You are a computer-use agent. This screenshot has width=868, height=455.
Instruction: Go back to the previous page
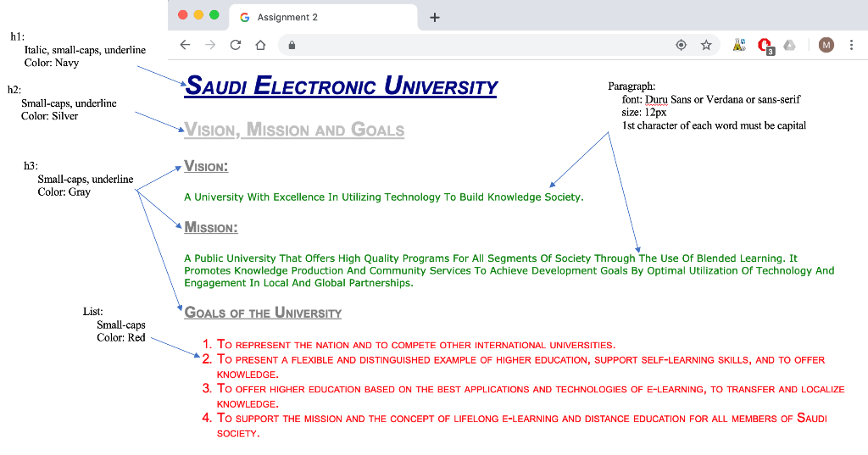click(x=186, y=45)
